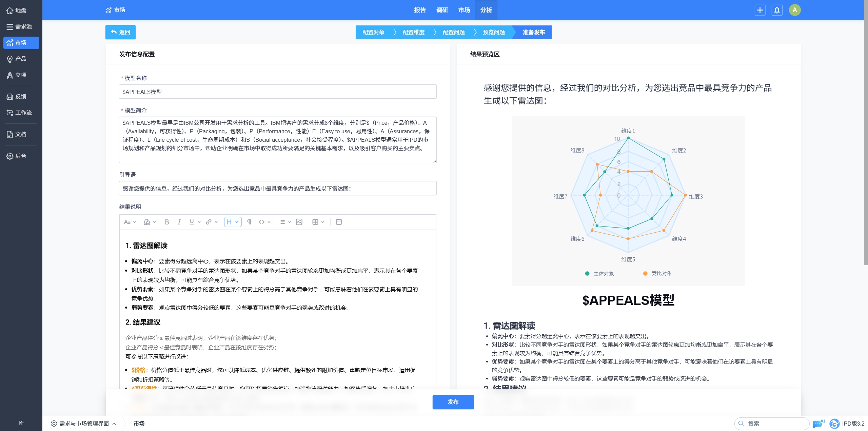Viewport: 868px width, 431px height.
Task: Click the bottom 搜索 search box
Action: [772, 423]
